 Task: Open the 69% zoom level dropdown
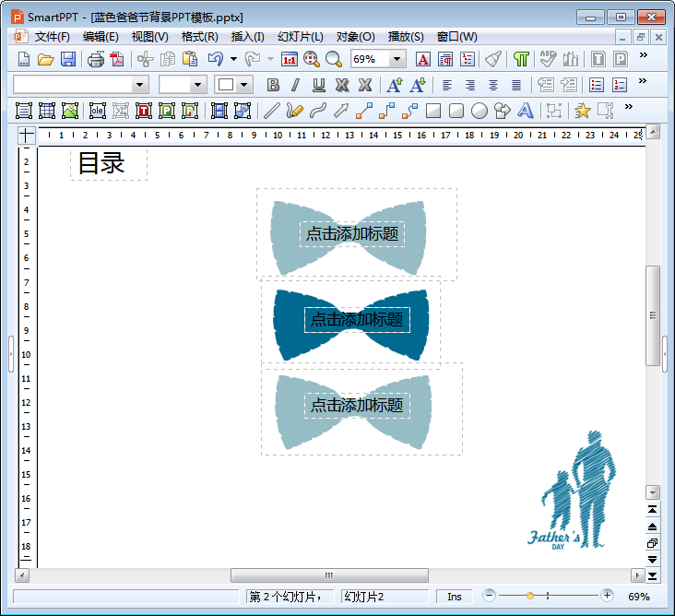(x=397, y=59)
